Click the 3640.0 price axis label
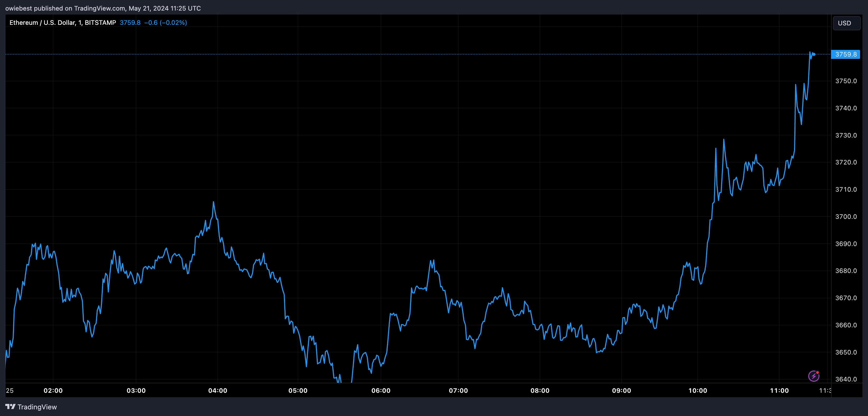This screenshot has width=868, height=416. [x=846, y=379]
